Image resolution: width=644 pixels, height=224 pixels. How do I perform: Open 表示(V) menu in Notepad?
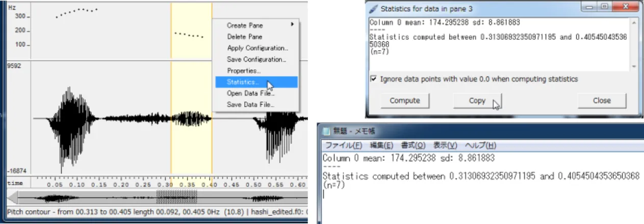click(445, 145)
